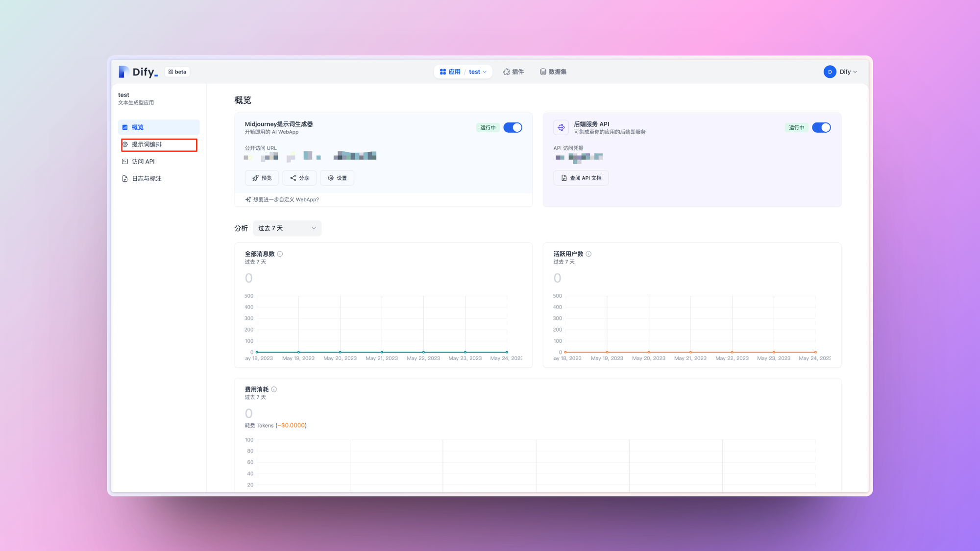Click the ~$0.0000 cost value
980x551 pixels.
tap(291, 425)
